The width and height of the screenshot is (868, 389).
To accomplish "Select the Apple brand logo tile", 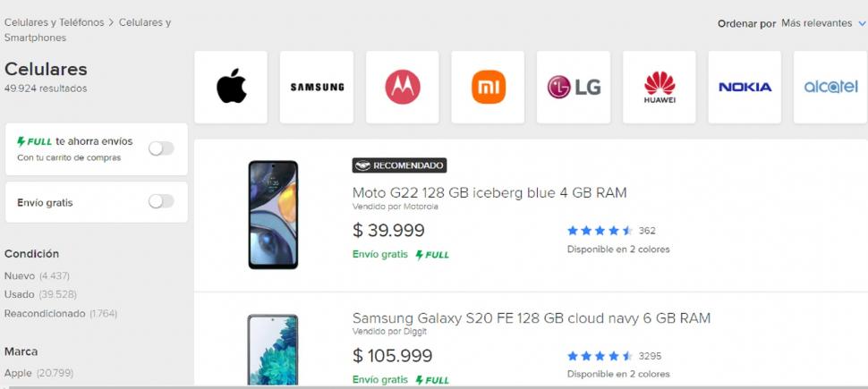I will [x=231, y=87].
